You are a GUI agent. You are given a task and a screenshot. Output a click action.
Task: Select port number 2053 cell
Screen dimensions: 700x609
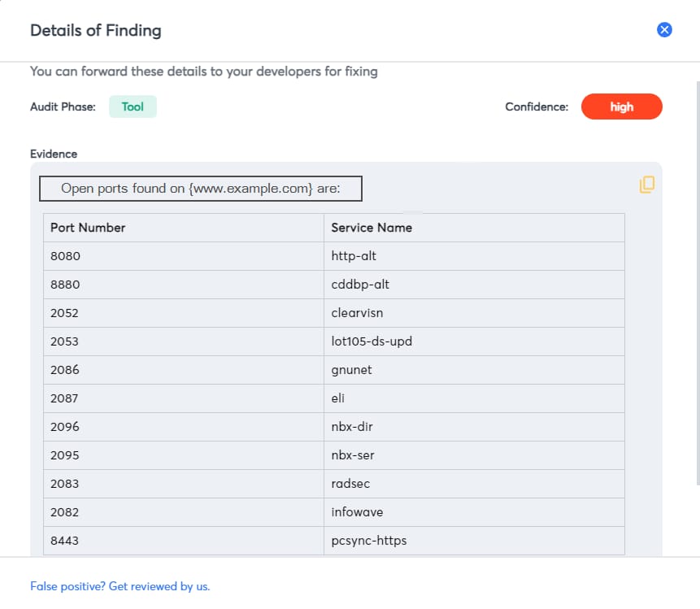click(184, 341)
